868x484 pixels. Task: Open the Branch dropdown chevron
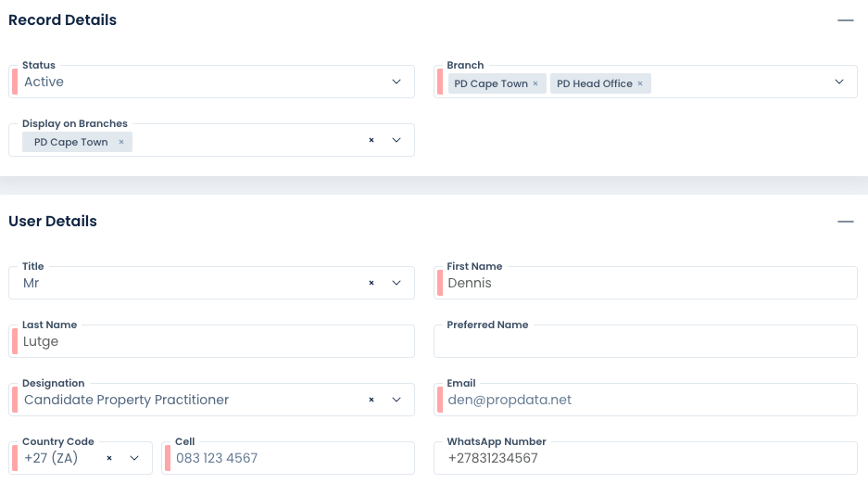point(839,82)
